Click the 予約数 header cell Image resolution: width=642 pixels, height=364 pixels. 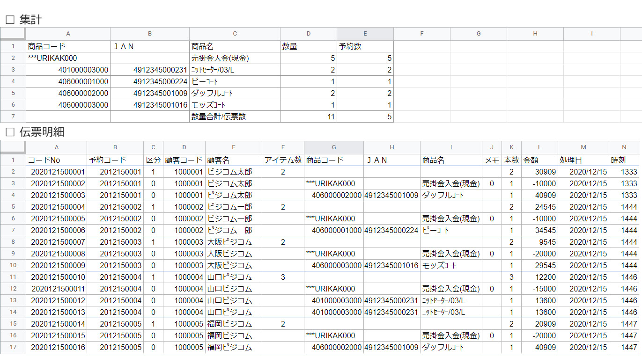tap(365, 46)
